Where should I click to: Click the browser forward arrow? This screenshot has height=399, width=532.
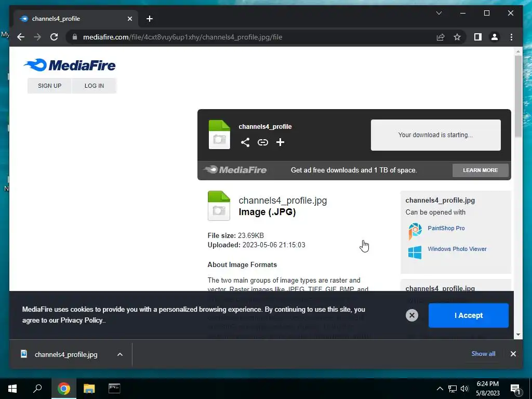[37, 37]
